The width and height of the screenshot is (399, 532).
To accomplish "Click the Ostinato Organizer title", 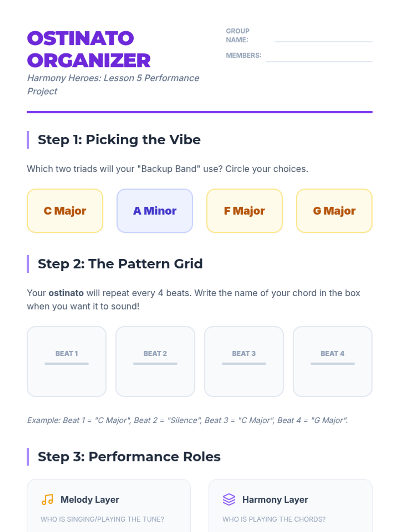I will (89, 49).
